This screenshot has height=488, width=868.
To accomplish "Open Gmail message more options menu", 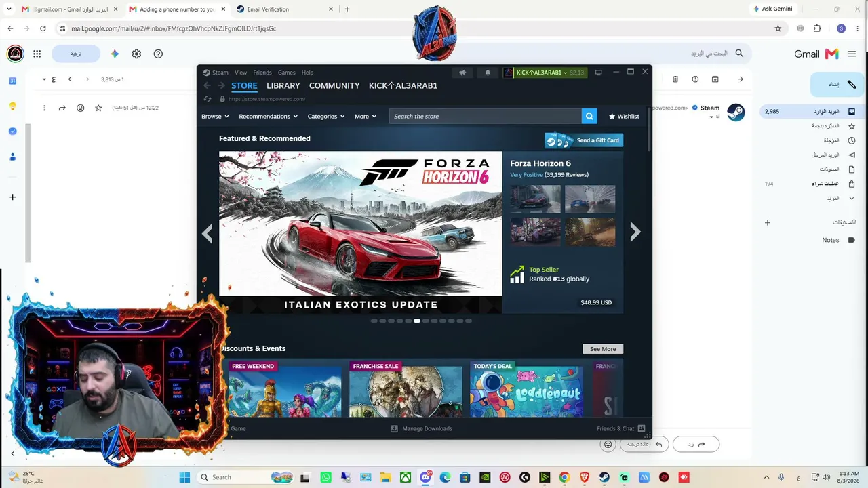I will click(x=44, y=108).
